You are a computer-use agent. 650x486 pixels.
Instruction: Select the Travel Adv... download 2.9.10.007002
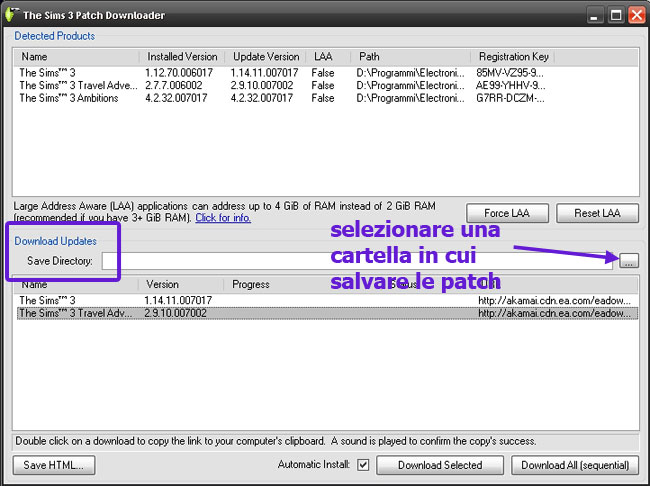coord(327,313)
